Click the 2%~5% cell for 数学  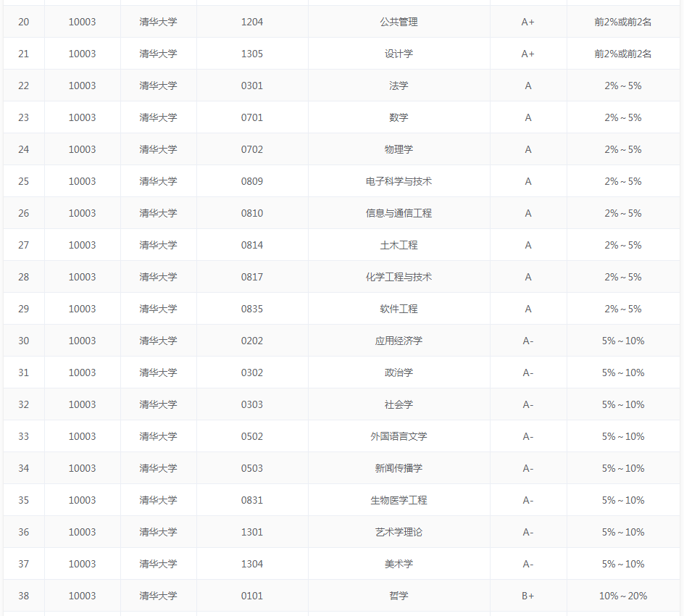click(623, 117)
